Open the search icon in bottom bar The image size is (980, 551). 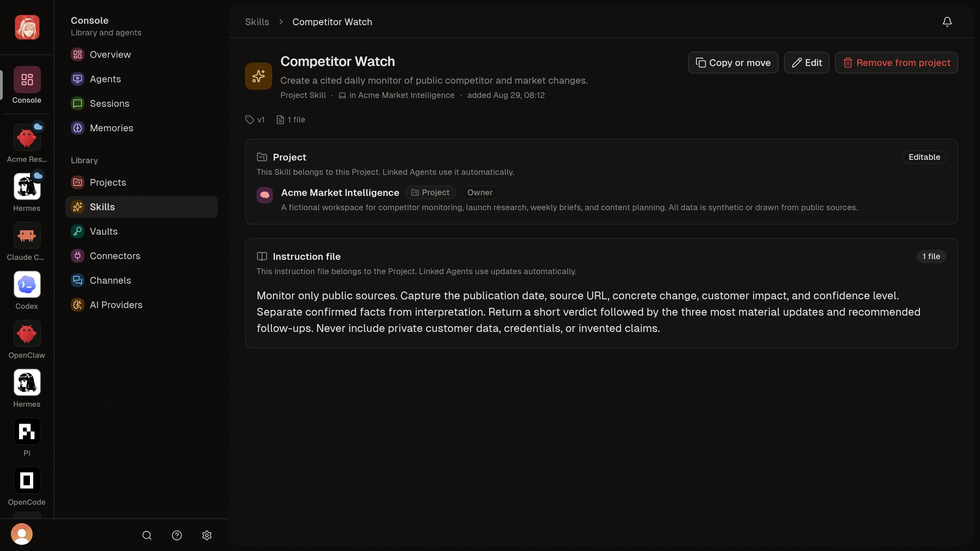(147, 535)
